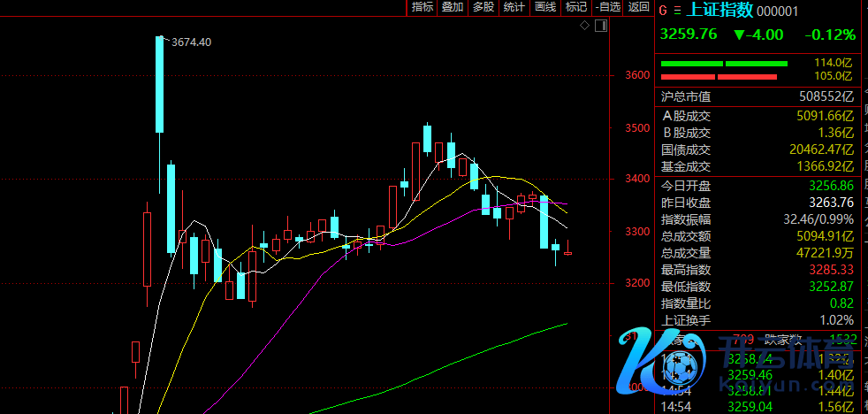The height and width of the screenshot is (414, 868).
Task: Select the 叠加 overlay toolbar item
Action: [x=453, y=7]
